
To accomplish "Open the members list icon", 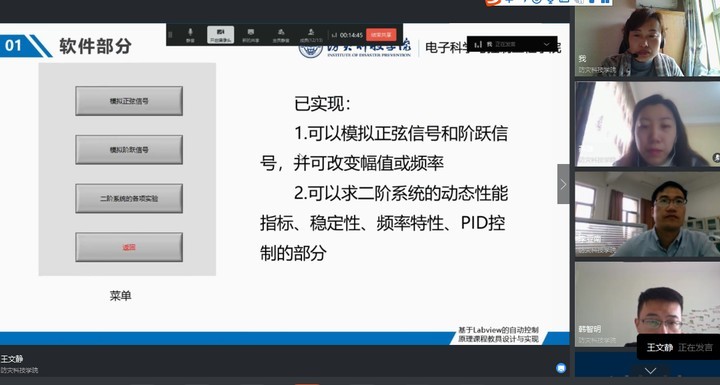I will click(x=311, y=35).
